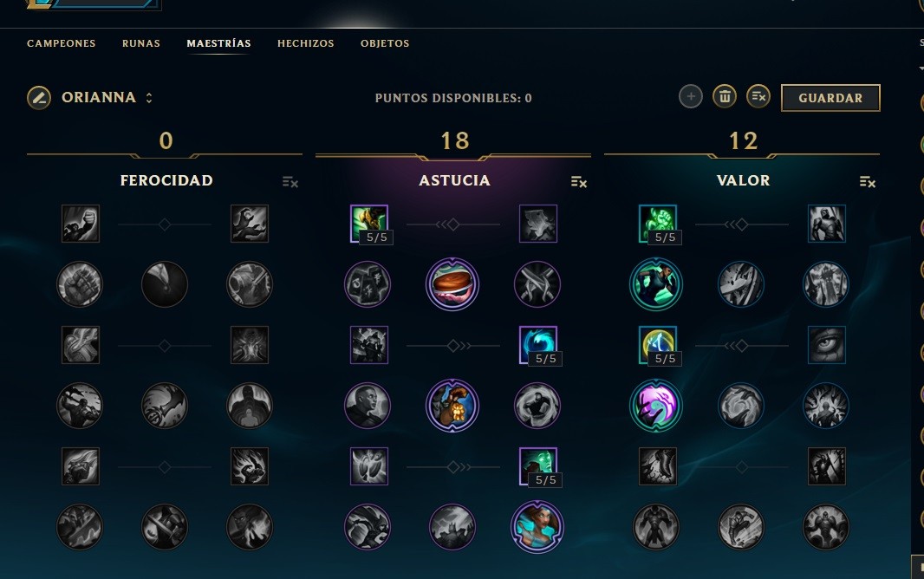Reset all masteries using the circular clear icon
The height and width of the screenshot is (579, 924).
point(758,96)
